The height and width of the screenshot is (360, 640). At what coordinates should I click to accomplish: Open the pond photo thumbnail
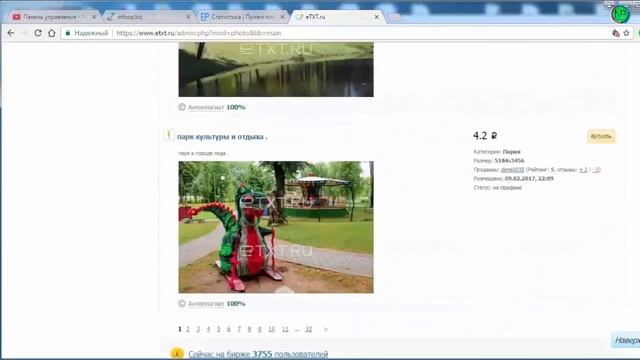(x=276, y=69)
